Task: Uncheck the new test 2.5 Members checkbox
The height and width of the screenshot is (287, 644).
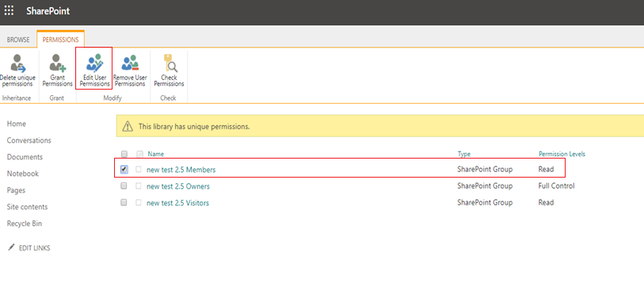Action: (x=124, y=169)
